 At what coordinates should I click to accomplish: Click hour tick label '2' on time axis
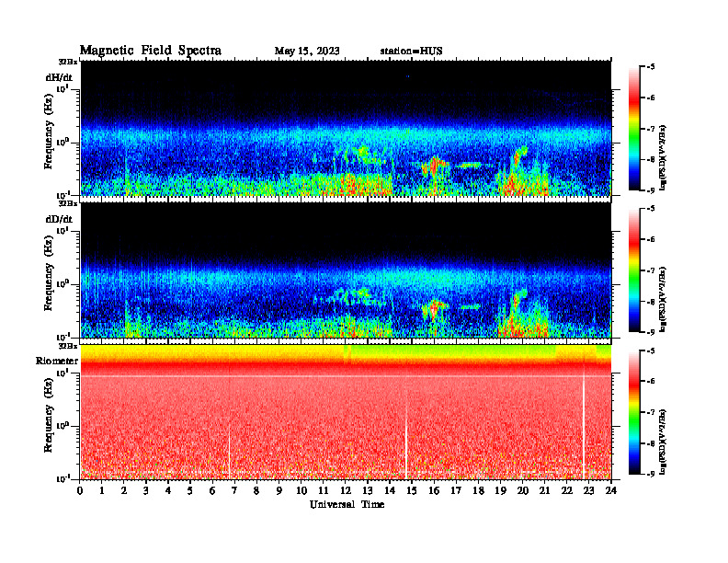pos(124,491)
